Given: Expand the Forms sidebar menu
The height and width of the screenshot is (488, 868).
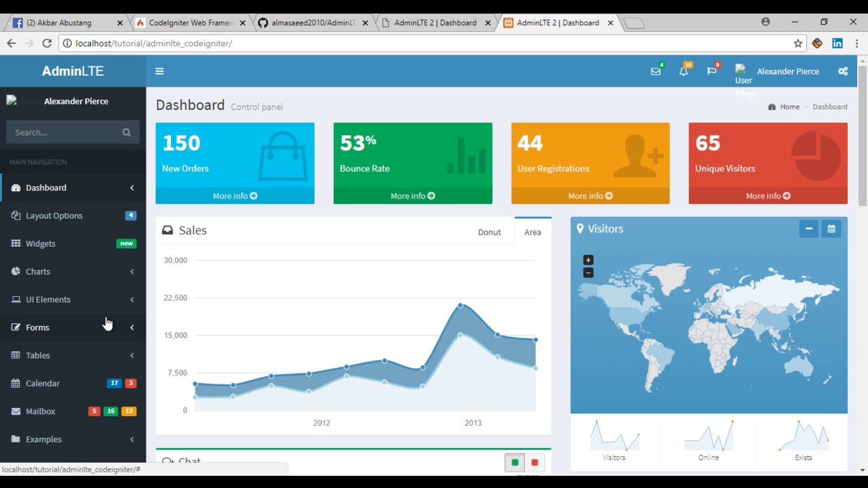Looking at the screenshot, I should click(x=38, y=327).
